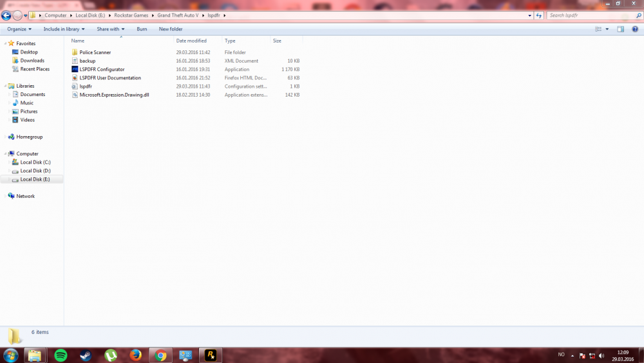Click the volume speaker tray icon
This screenshot has width=644, height=363.
coord(601,356)
